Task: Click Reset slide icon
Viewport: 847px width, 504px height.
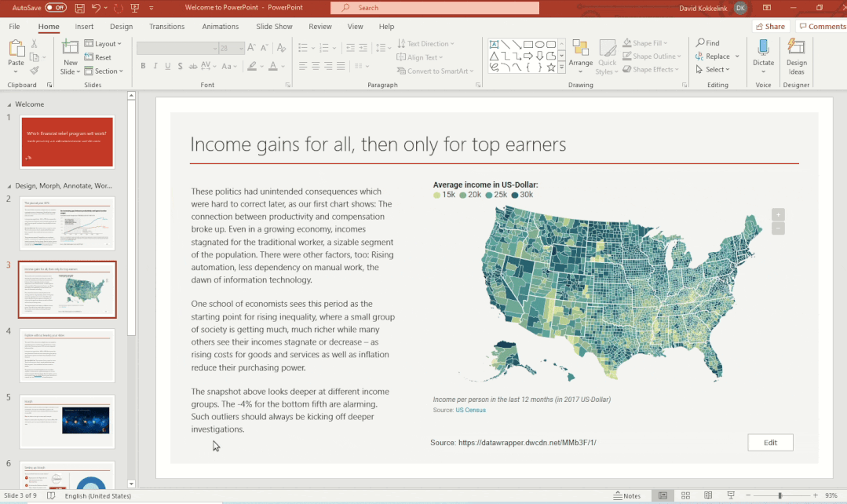Action: point(89,57)
